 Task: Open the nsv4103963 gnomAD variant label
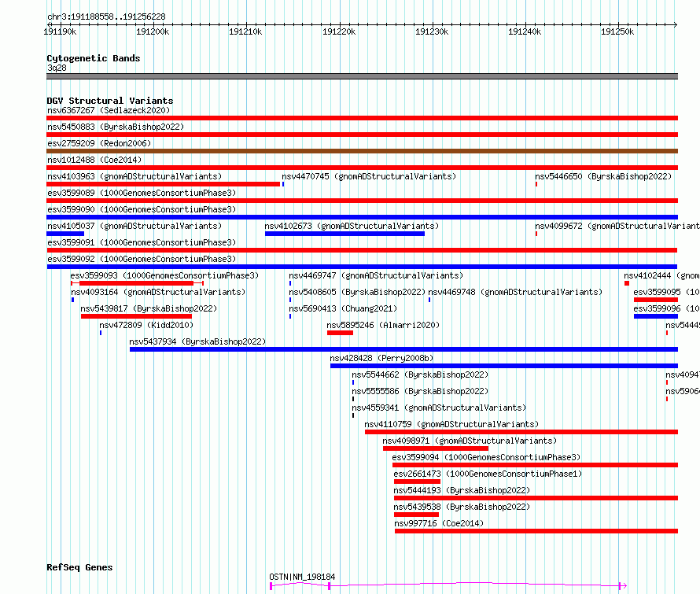134,176
